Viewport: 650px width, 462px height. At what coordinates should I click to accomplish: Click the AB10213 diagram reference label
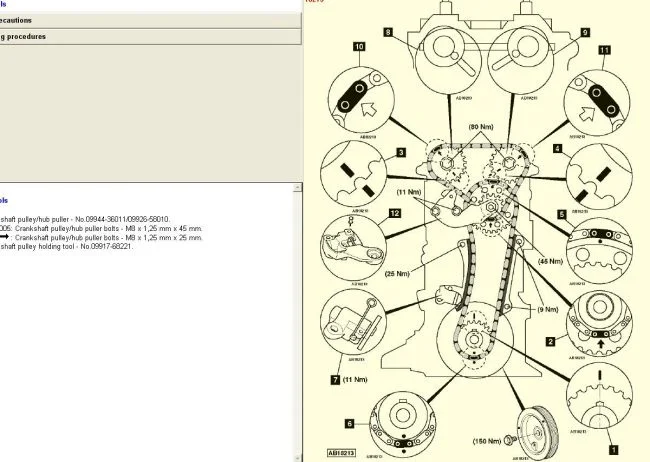click(x=343, y=453)
